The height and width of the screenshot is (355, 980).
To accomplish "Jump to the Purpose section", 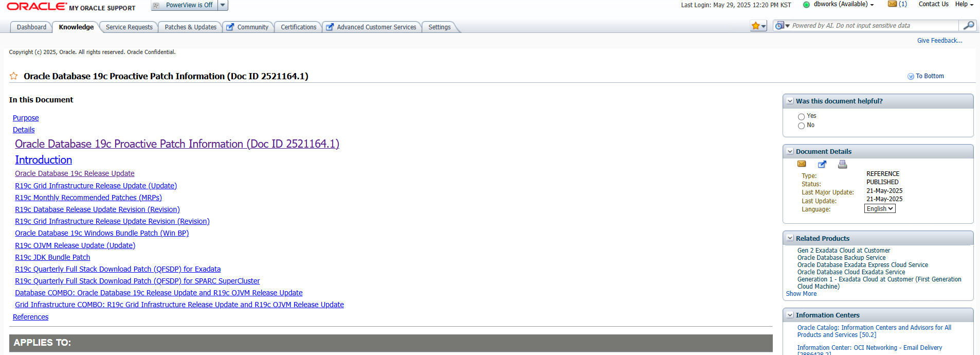I will (26, 118).
